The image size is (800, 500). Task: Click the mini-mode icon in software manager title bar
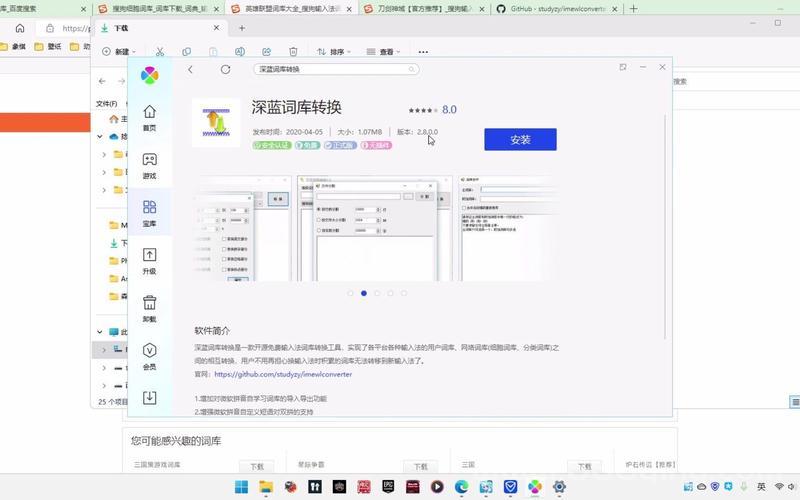623,67
